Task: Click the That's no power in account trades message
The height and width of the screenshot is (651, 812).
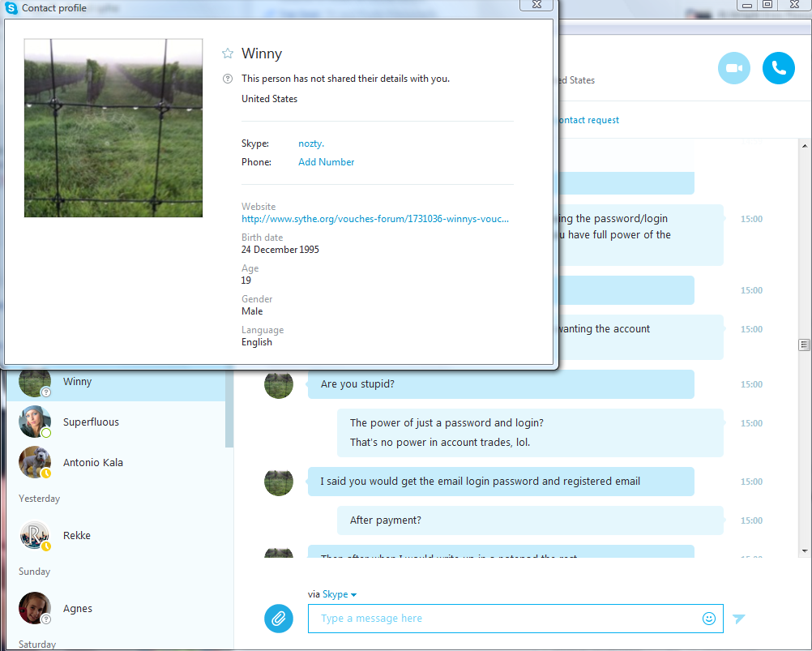Action: tap(440, 443)
